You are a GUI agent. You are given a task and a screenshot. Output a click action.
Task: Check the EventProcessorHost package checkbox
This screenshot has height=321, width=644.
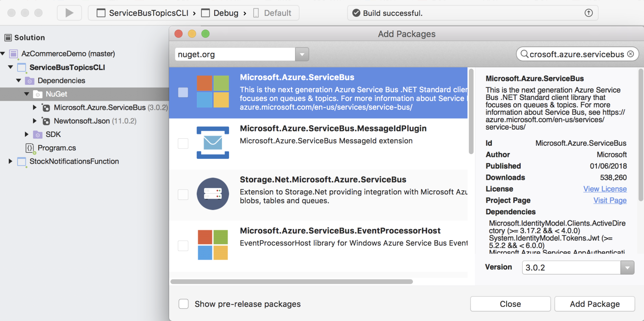click(183, 246)
